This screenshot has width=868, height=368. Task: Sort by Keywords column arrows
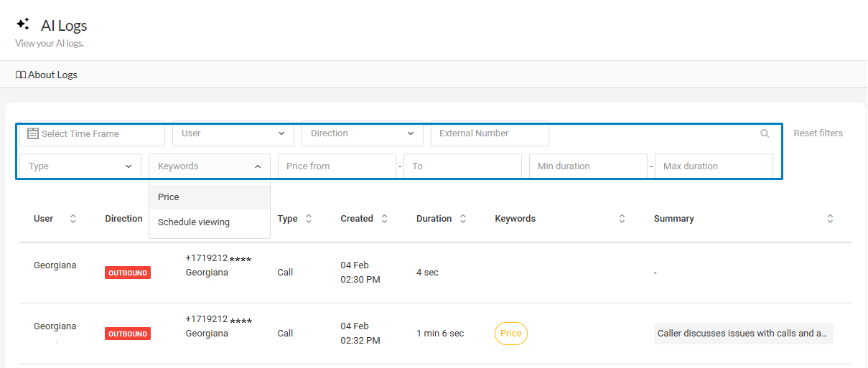(x=622, y=219)
